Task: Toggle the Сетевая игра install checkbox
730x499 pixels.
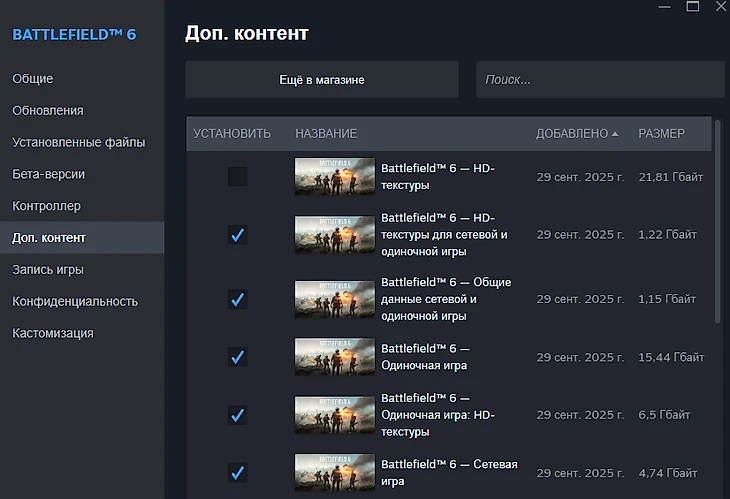Action: 237,472
